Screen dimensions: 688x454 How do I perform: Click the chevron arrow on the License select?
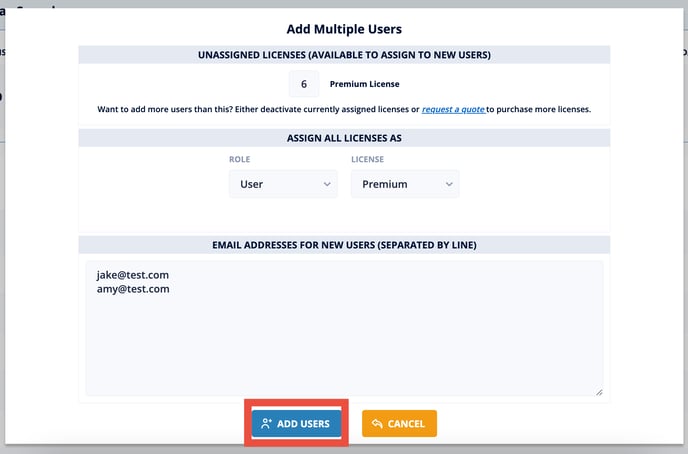click(448, 184)
